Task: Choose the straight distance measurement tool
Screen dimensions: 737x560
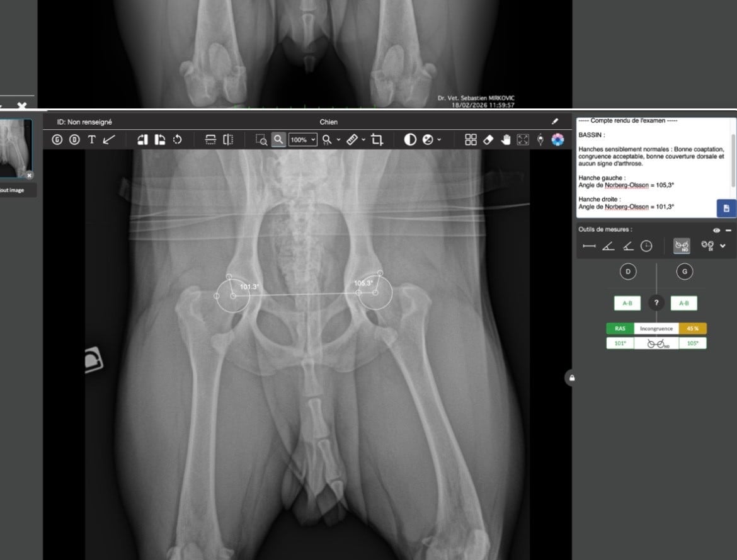Action: pos(589,246)
